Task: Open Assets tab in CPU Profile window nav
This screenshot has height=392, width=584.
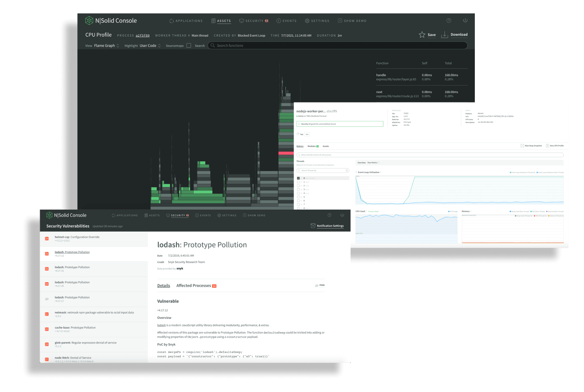Action: point(221,21)
